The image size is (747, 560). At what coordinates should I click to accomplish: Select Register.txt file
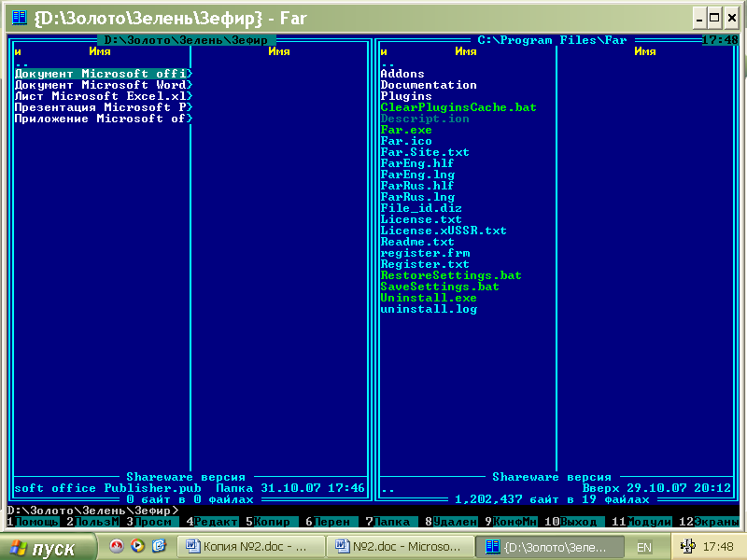coord(425,264)
